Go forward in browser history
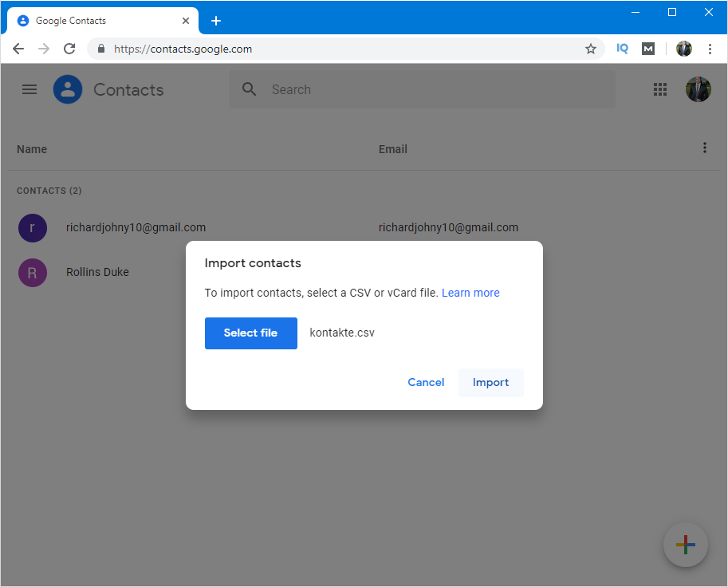 (44, 49)
